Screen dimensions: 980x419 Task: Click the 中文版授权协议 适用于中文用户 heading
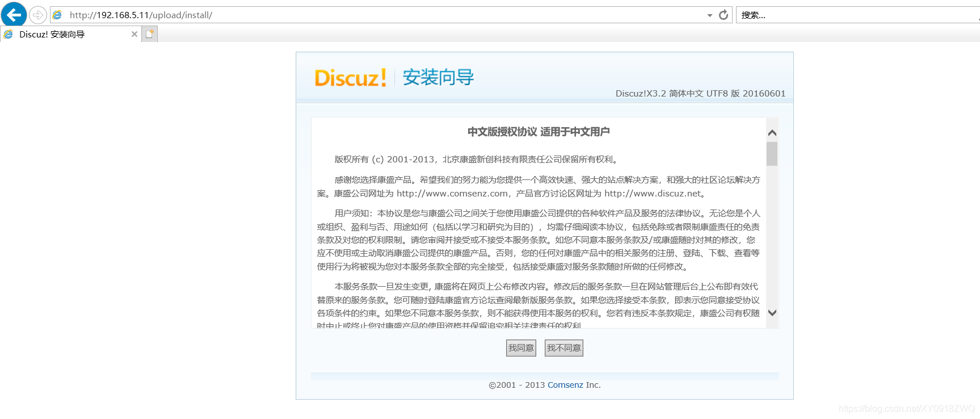539,132
